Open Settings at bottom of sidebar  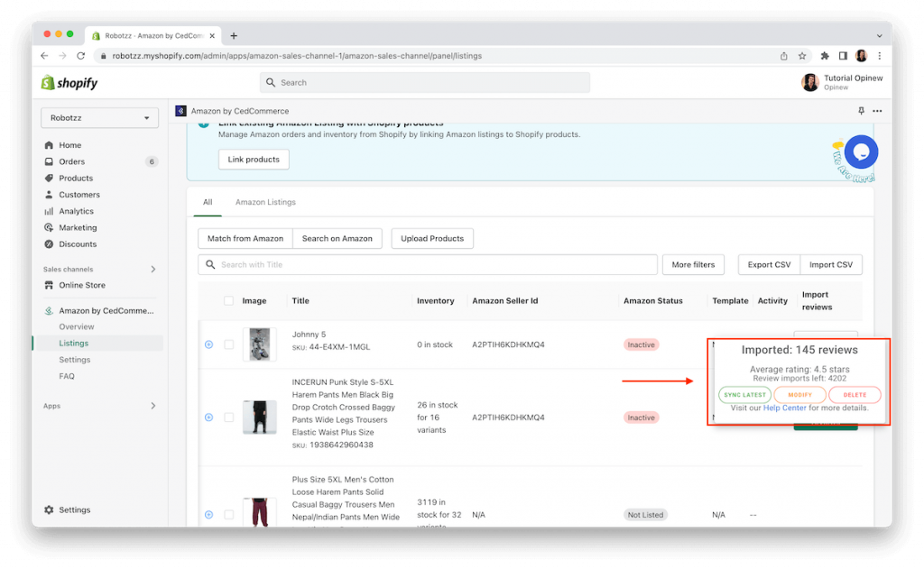[74, 510]
